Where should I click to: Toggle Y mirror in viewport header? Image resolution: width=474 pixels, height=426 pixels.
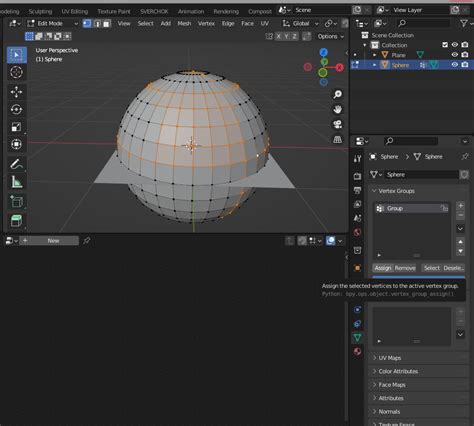click(286, 36)
